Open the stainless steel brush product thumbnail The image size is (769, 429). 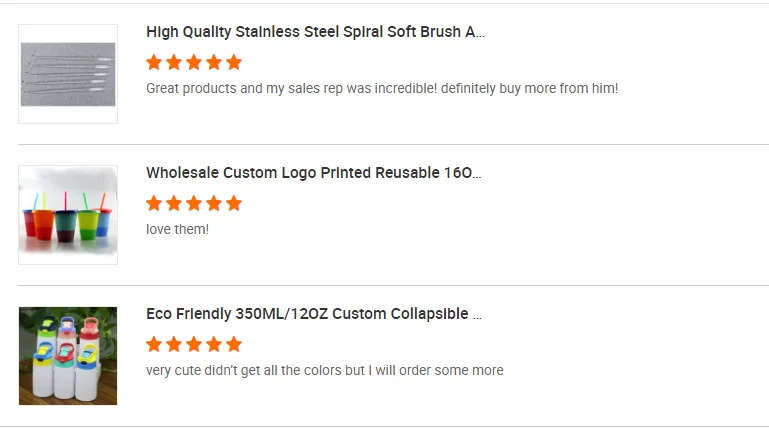click(68, 74)
